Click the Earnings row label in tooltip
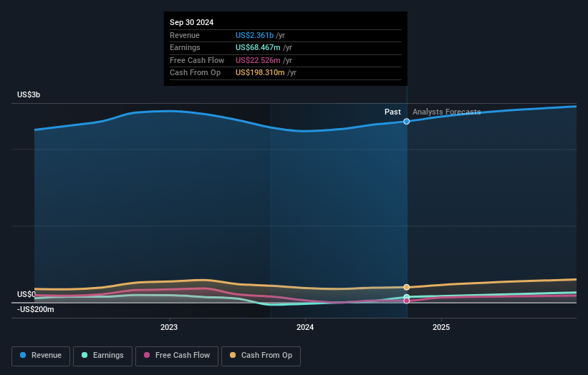588x375 pixels. click(x=185, y=47)
